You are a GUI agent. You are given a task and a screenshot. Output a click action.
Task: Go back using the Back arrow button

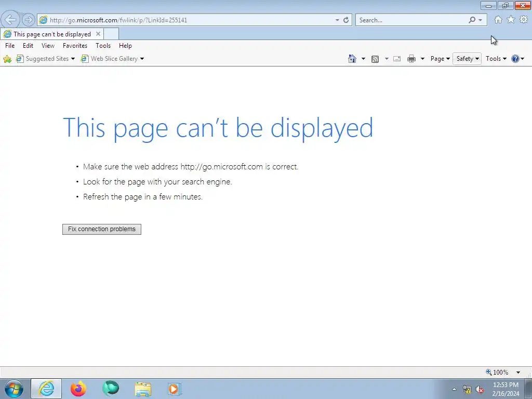click(x=10, y=20)
